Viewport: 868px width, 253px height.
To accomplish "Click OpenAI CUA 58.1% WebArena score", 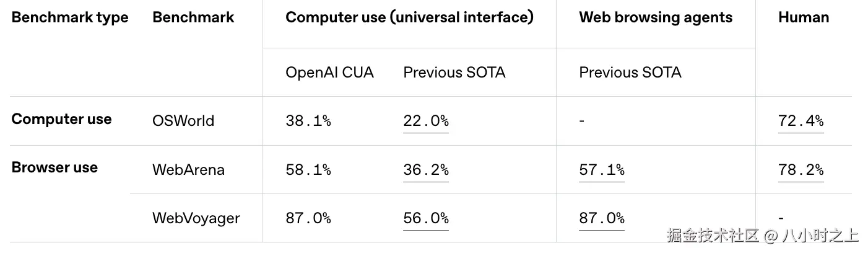I will pos(308,169).
